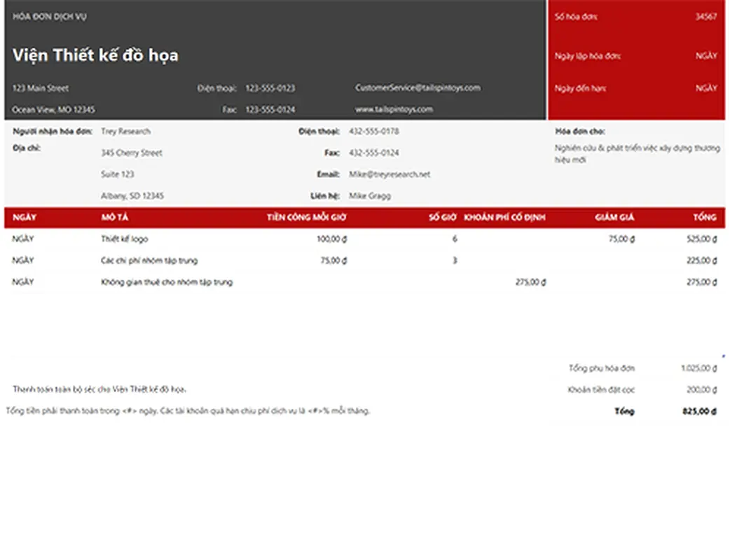This screenshot has width=730, height=560.
Task: Click the "Viện Thiết kế đồ họa" company title
Action: pyautogui.click(x=95, y=55)
